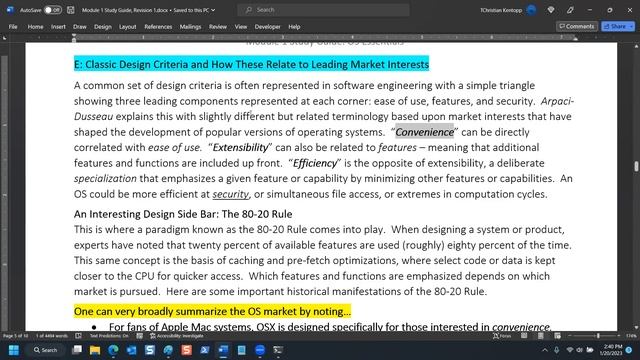640x360 pixels.
Task: Select Print Layout view icon
Action: pos(540,336)
